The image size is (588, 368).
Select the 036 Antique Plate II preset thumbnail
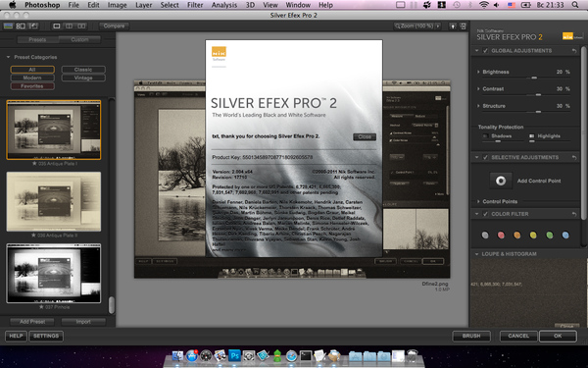[x=54, y=201]
